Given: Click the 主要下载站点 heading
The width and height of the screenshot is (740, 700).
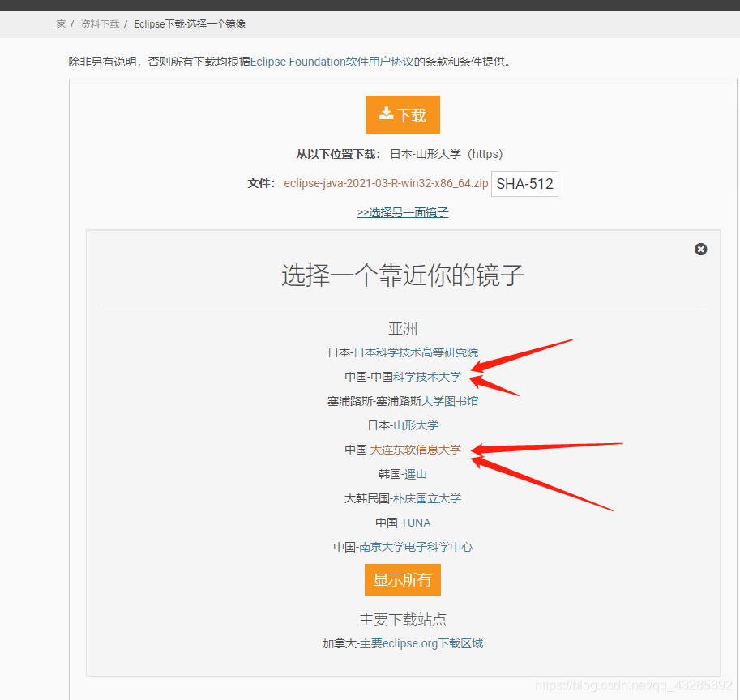Looking at the screenshot, I should (x=403, y=619).
